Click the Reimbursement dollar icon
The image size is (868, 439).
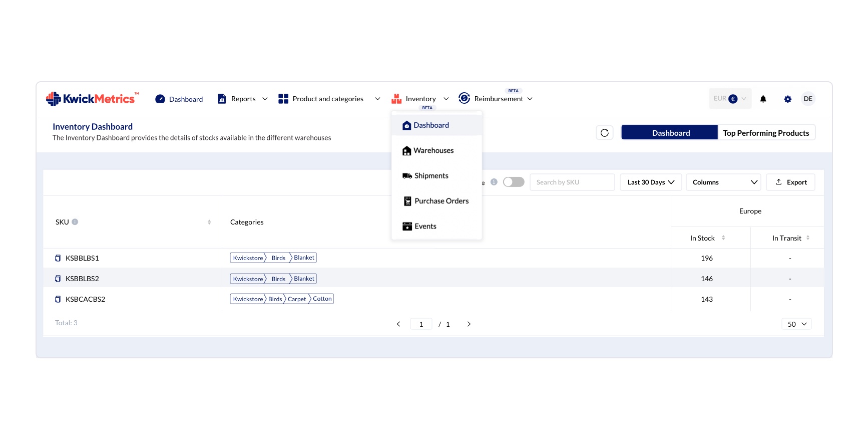(465, 98)
